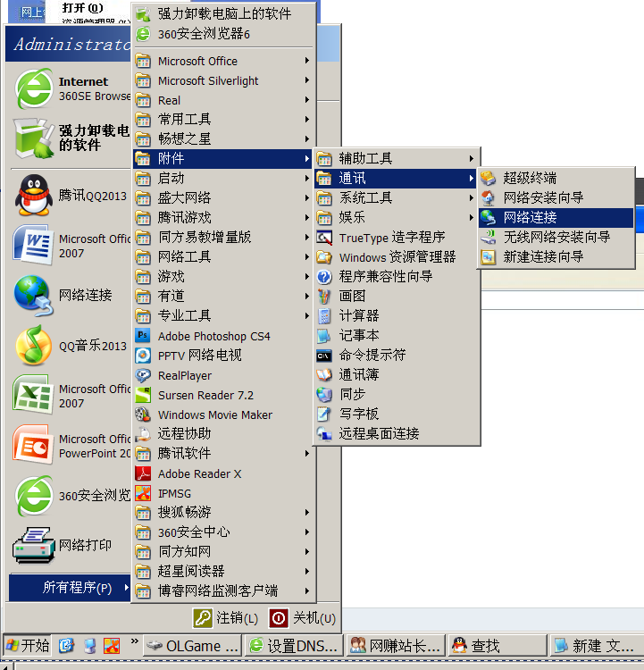Open the 网络工具 programs folder
Image resolution: width=644 pixels, height=670 pixels.
pos(223,256)
